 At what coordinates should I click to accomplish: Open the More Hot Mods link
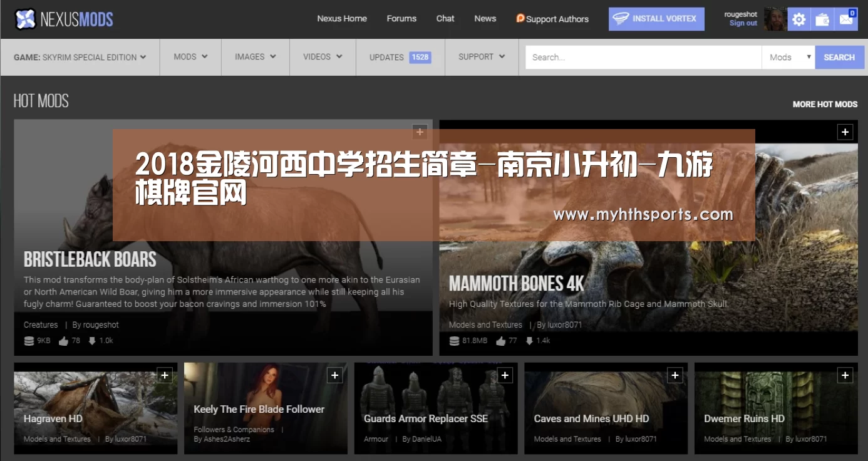(x=825, y=104)
